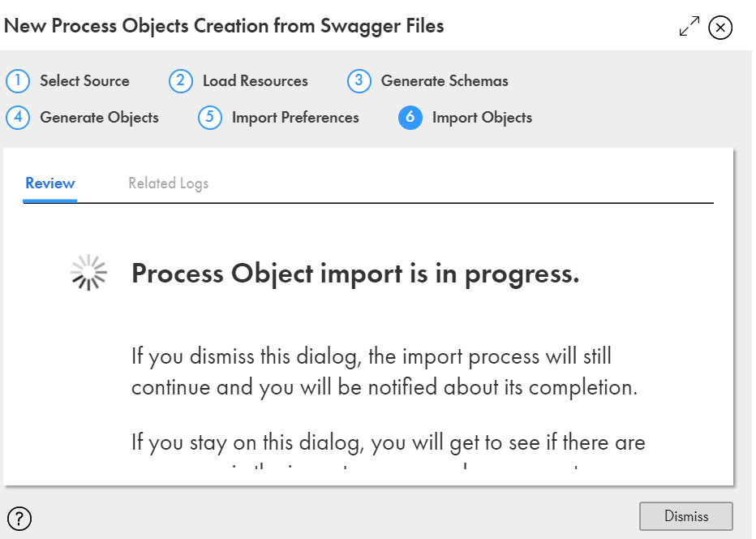Click the 'Process Object import is in progress' heading
This screenshot has height=539, width=756.
(355, 274)
